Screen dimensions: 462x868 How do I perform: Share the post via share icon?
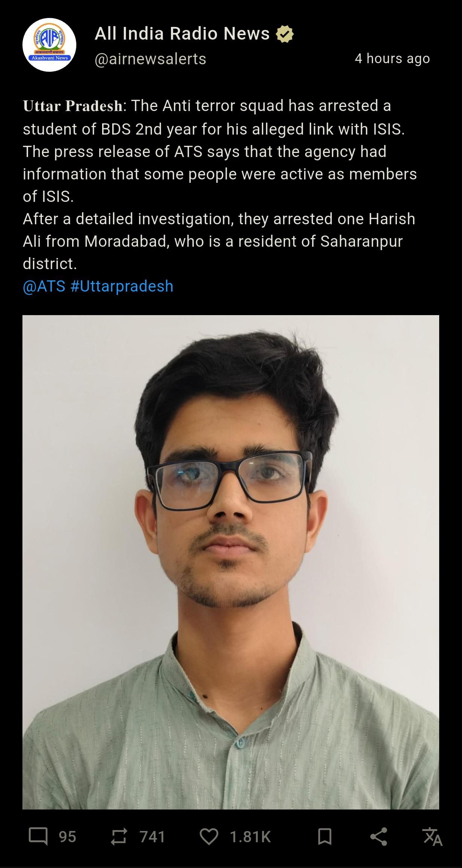point(378,837)
